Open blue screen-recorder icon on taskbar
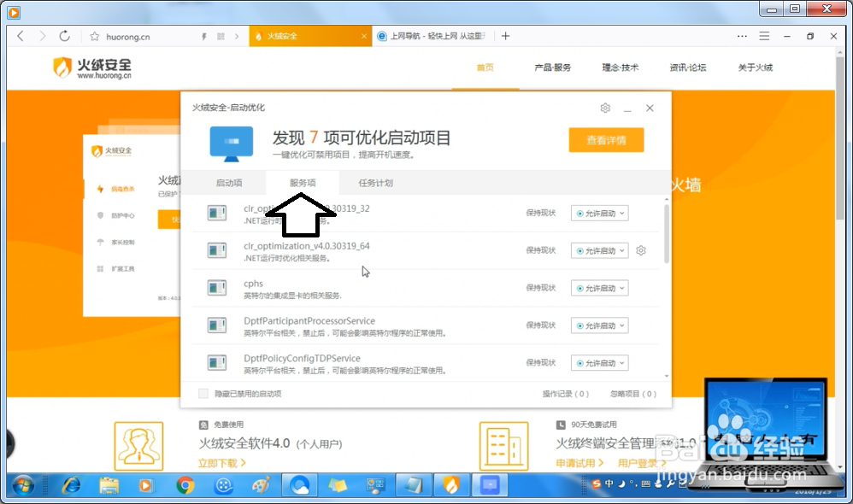Viewport: 853px width, 504px height. pos(490,485)
